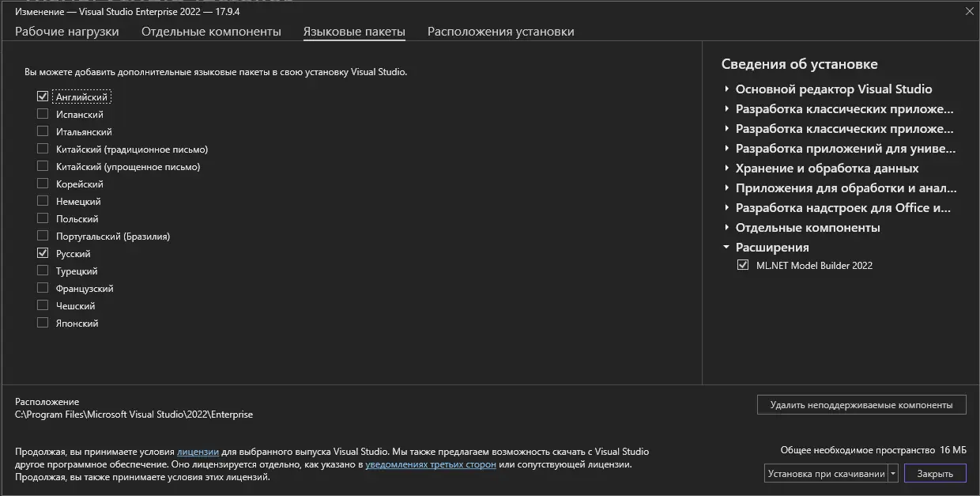The height and width of the screenshot is (496, 980).
Task: Open the уведомлениях третьих сторон link
Action: pyautogui.click(x=431, y=464)
